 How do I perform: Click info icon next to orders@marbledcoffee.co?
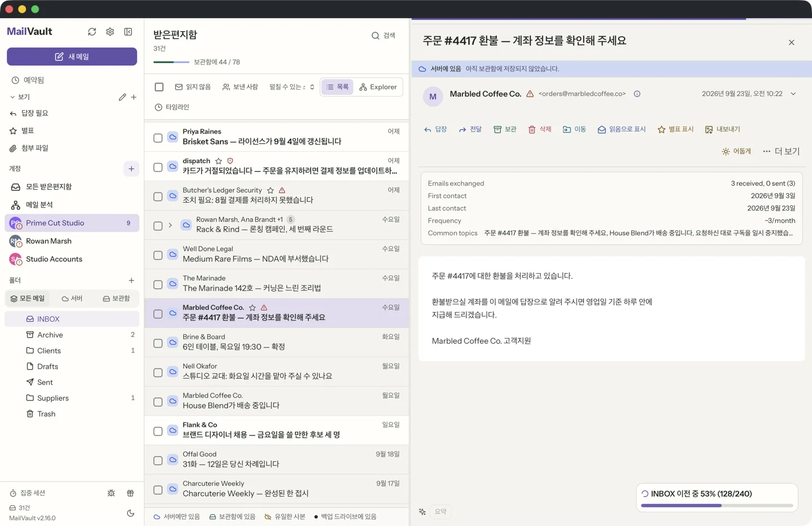pos(637,94)
